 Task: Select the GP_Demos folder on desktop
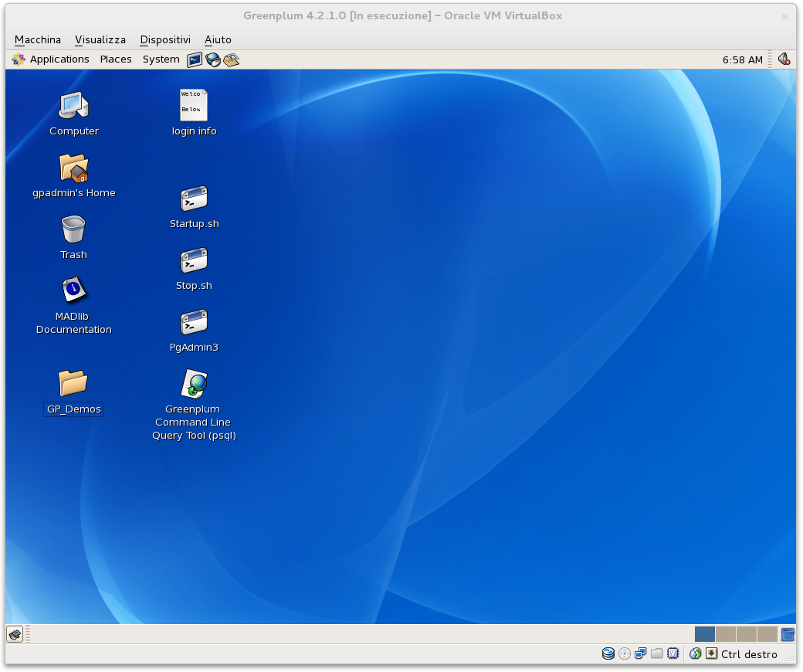pos(73,383)
